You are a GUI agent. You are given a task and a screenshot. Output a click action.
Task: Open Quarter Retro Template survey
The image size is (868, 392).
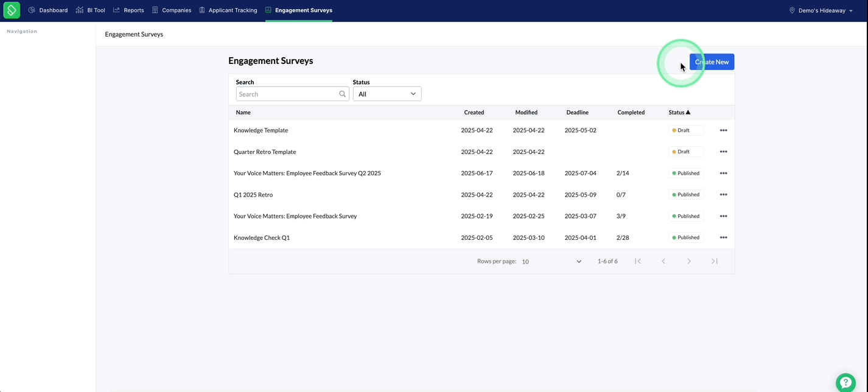coord(265,152)
